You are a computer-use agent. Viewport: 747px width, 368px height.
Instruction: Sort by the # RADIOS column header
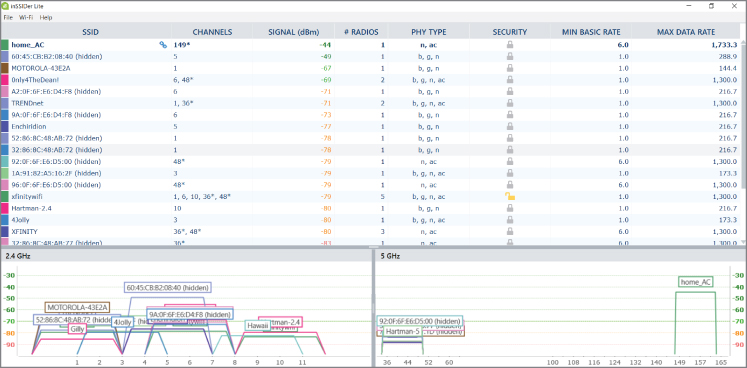click(361, 32)
